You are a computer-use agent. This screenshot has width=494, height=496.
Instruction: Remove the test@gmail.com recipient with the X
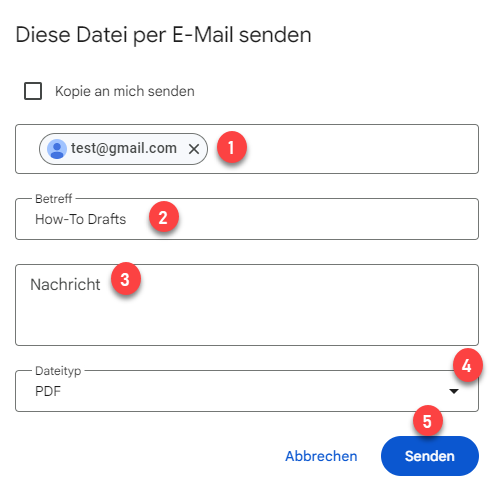(194, 149)
